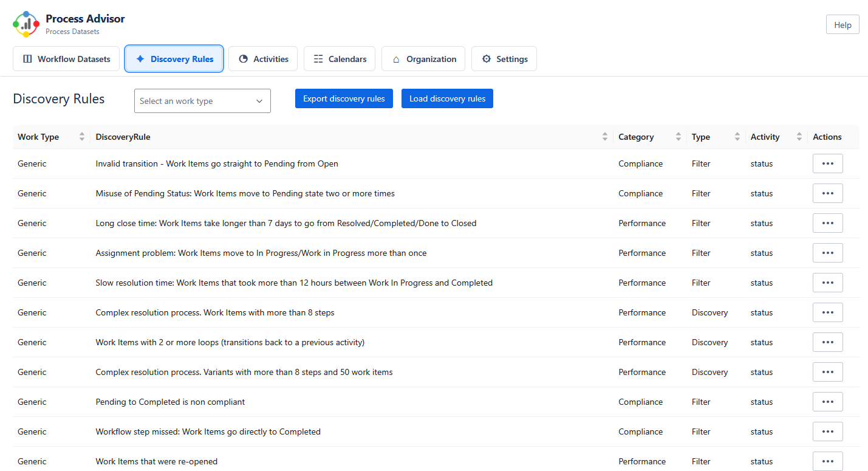Click Export discovery rules button
This screenshot has height=471, width=868.
pyautogui.click(x=344, y=98)
